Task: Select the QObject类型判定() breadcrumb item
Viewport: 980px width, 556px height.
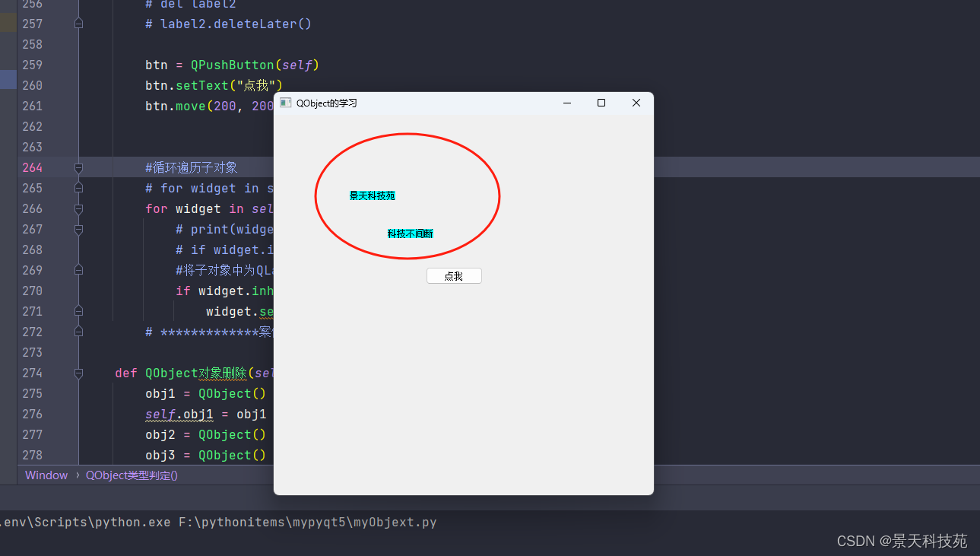Action: click(x=132, y=475)
